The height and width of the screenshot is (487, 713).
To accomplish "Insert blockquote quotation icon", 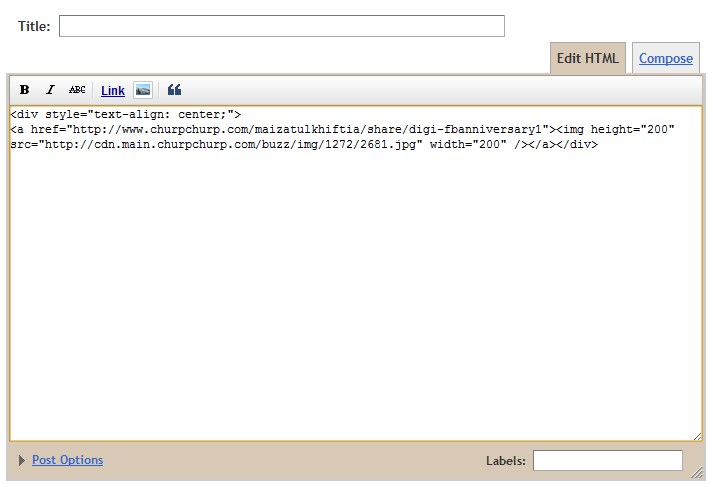I will pos(174,90).
